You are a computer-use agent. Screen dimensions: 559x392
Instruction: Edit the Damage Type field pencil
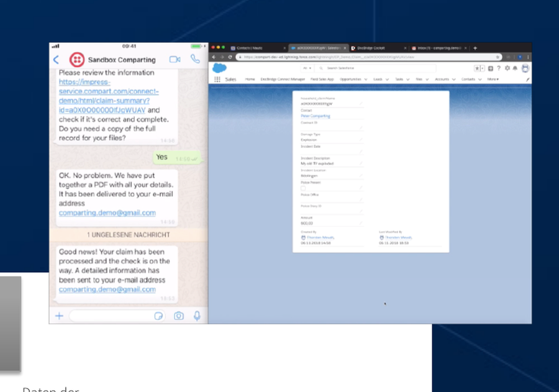361,139
